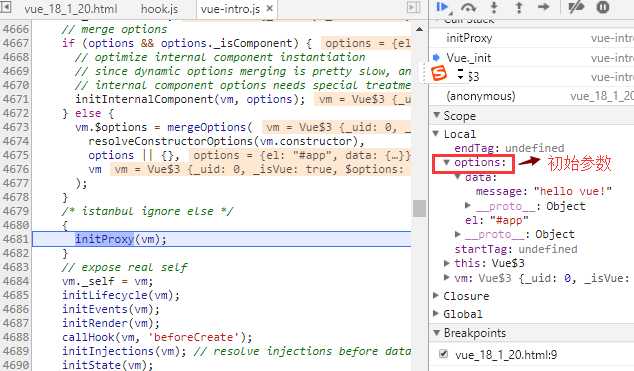Expand the vm: Vue$3 entry
This screenshot has height=371, width=634.
point(447,277)
